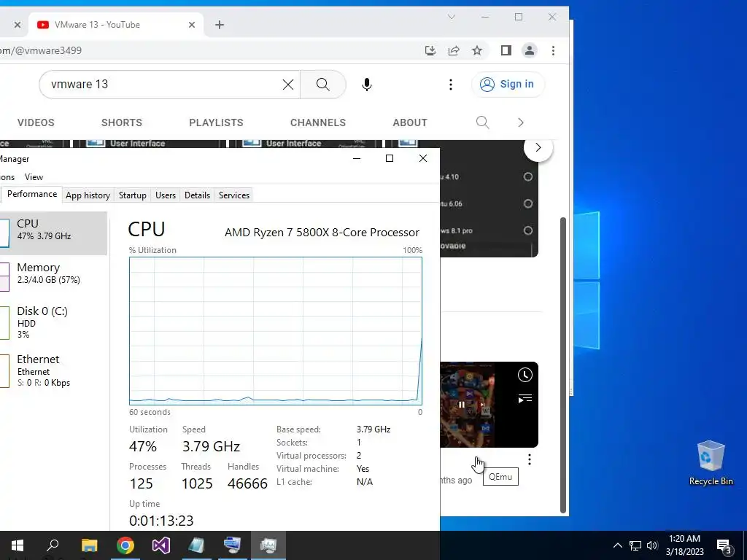Select radio button beside 4.10 item
The height and width of the screenshot is (560, 747).
coord(528,176)
